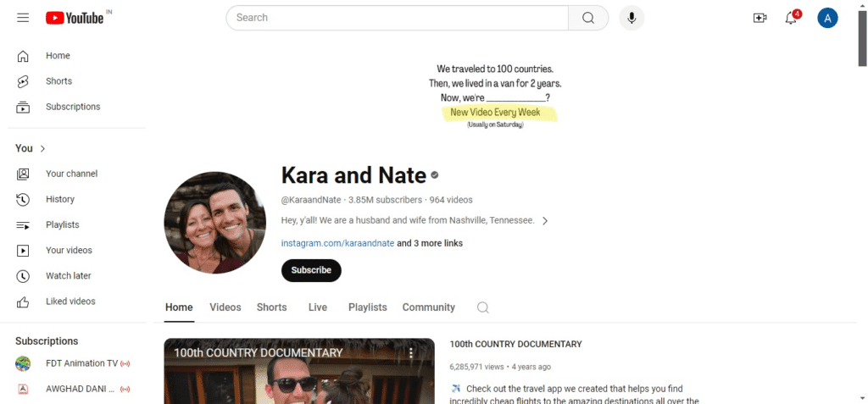Screen dimensions: 868x404
Task: Expand channel description arrow
Action: pyautogui.click(x=545, y=221)
